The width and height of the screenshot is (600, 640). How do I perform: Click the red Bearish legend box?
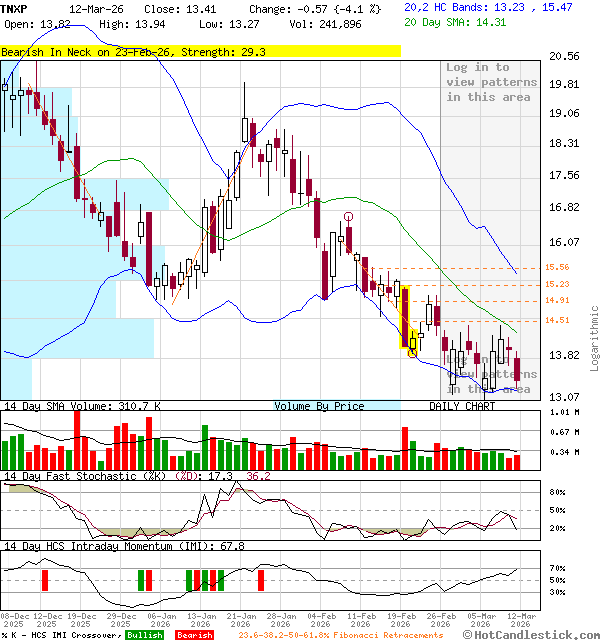(x=195, y=635)
